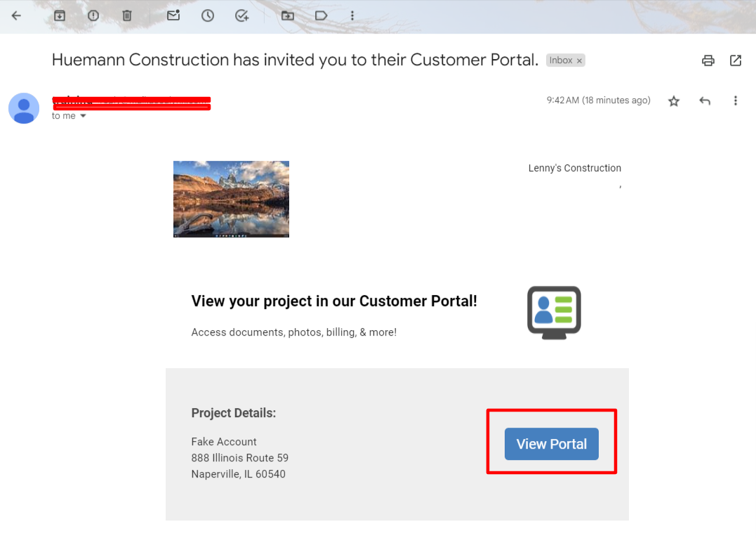Select the 'Lenny's Construction' text
Screen dimensions: 756x538
(575, 168)
